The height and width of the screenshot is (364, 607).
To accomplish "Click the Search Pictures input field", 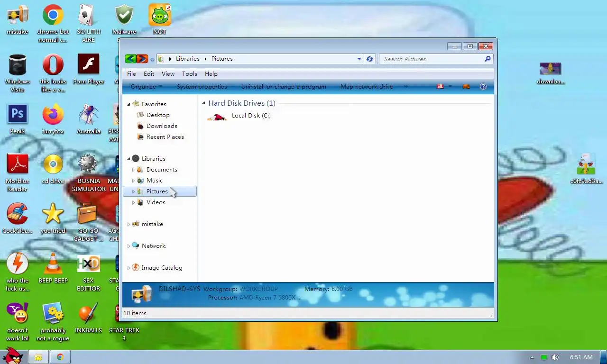I will point(432,59).
